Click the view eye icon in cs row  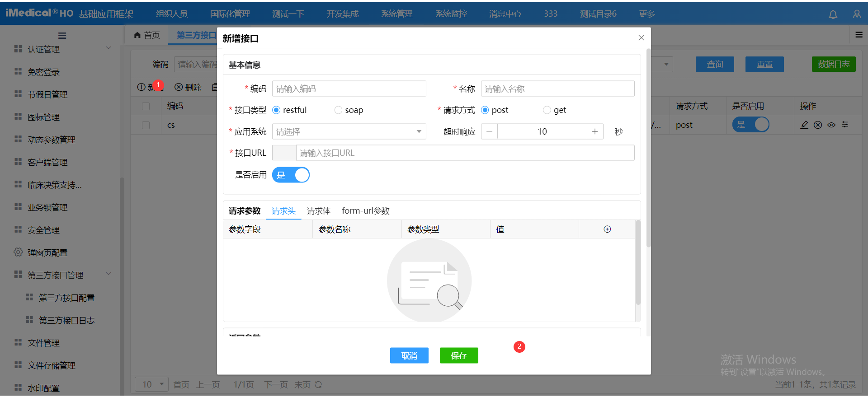[x=831, y=125]
